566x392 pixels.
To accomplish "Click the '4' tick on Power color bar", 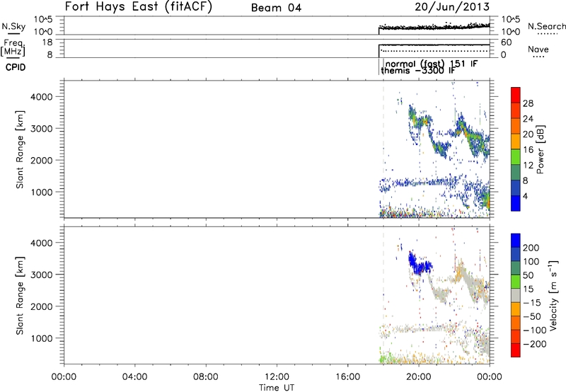I will (526, 196).
